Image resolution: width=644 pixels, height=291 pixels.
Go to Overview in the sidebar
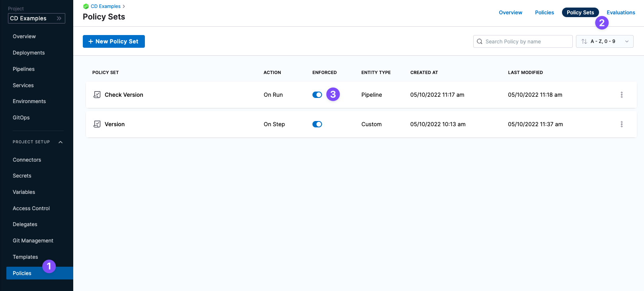click(x=24, y=36)
